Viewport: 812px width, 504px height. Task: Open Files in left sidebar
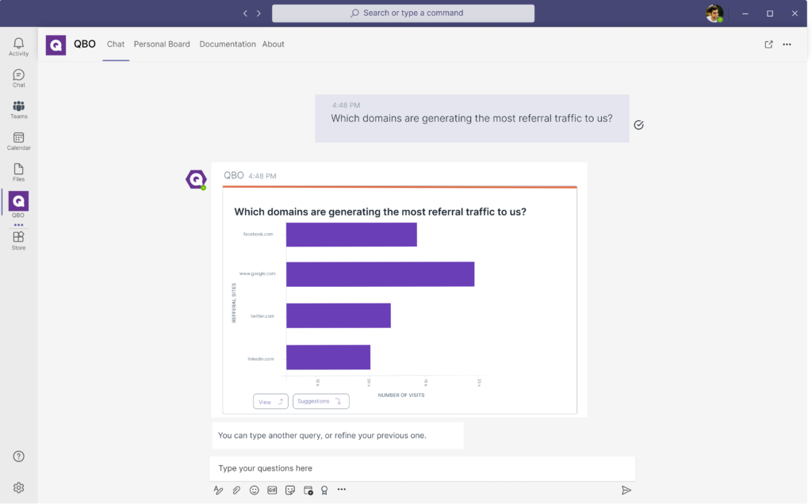click(18, 172)
